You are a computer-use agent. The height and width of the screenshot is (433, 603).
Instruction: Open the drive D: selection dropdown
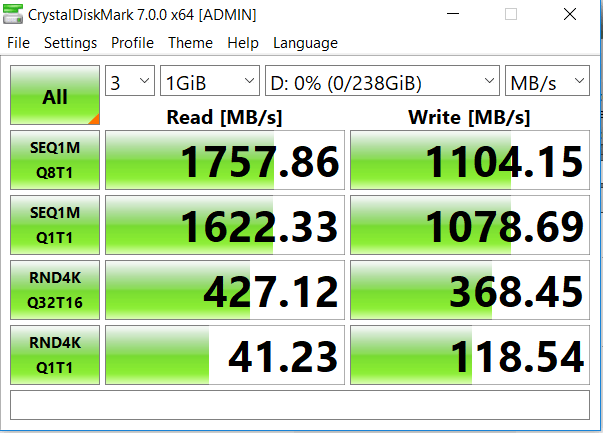pos(382,81)
